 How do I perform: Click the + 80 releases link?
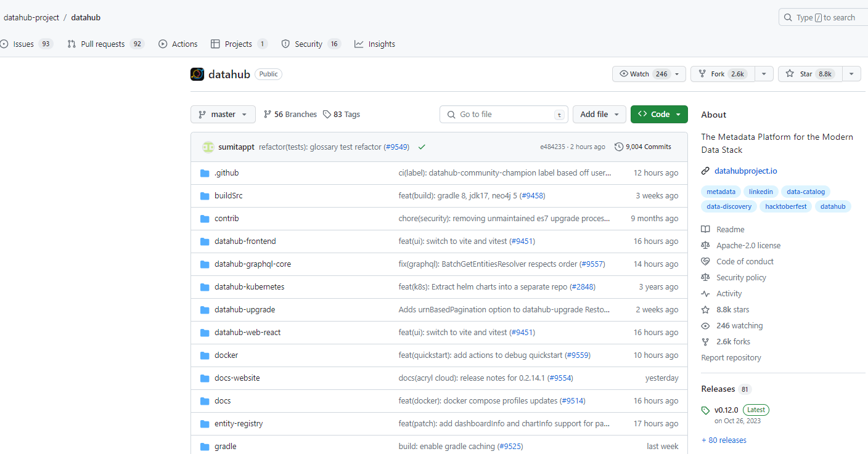[724, 440]
